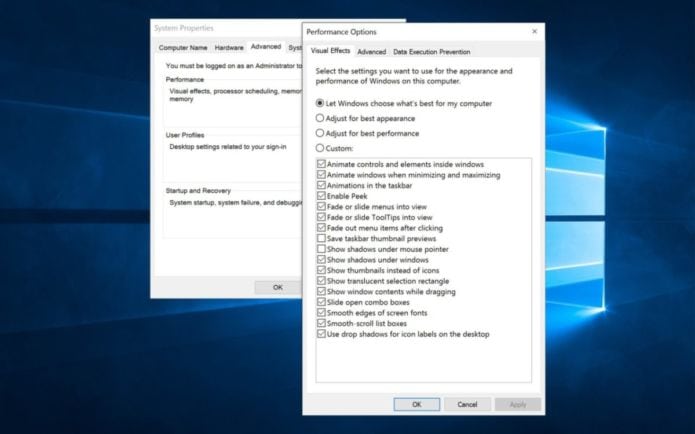
Task: Switch to Data Execution Prevention tab
Action: click(x=431, y=52)
